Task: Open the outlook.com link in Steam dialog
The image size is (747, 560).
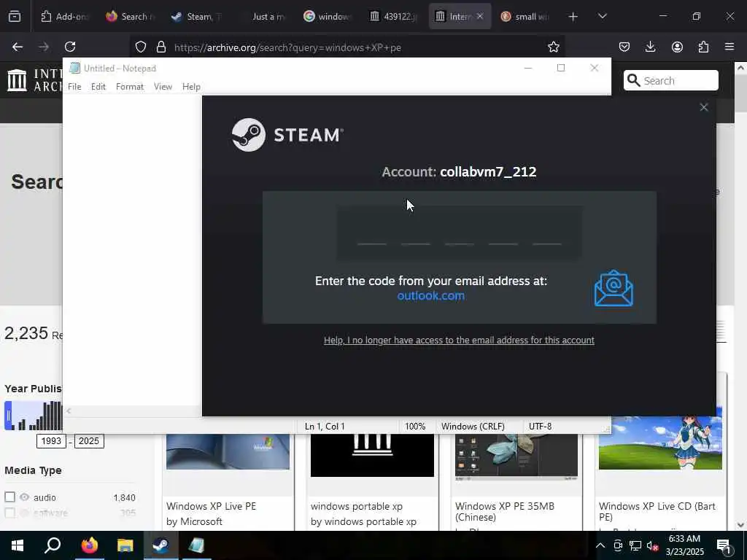Action: point(430,296)
